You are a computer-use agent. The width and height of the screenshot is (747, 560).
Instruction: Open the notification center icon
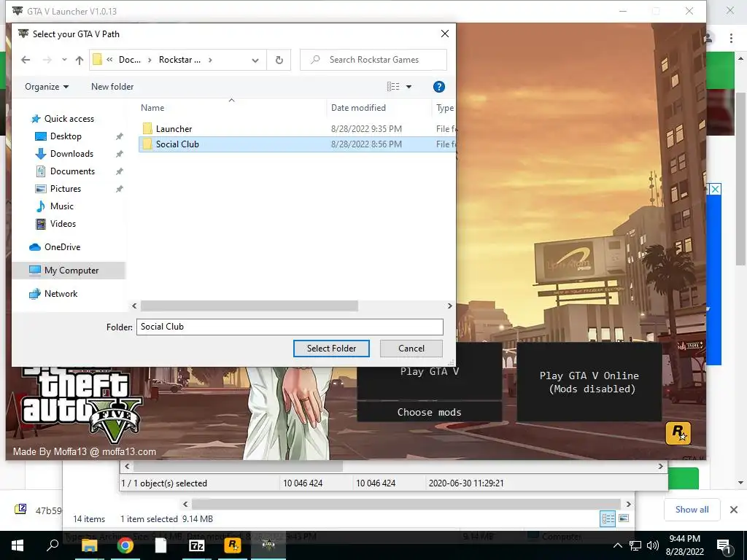click(x=724, y=546)
